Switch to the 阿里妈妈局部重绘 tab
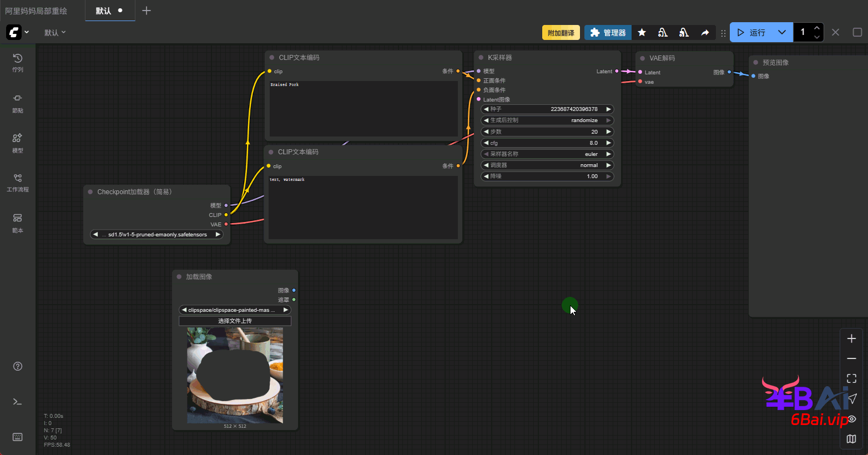This screenshot has height=455, width=868. tap(37, 11)
